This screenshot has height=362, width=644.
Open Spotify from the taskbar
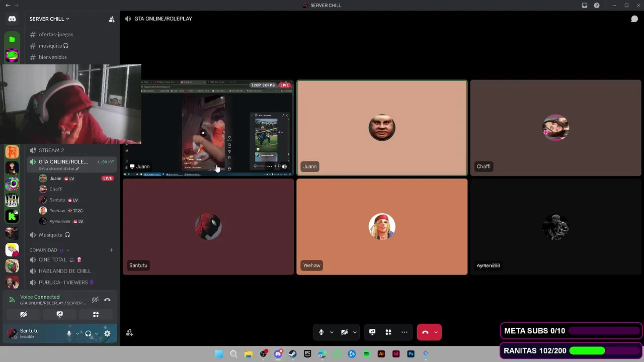coord(366,354)
